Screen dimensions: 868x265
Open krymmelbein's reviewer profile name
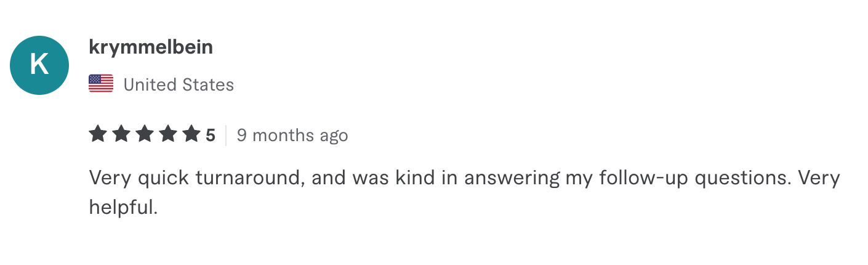coord(151,47)
